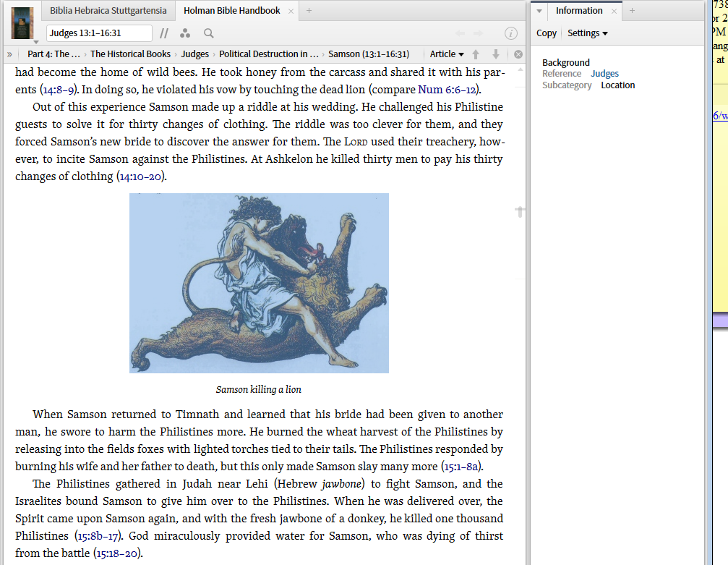728x565 pixels.
Task: Select 'Samson (13:1–16:31)' breadcrumb
Action: tap(369, 54)
